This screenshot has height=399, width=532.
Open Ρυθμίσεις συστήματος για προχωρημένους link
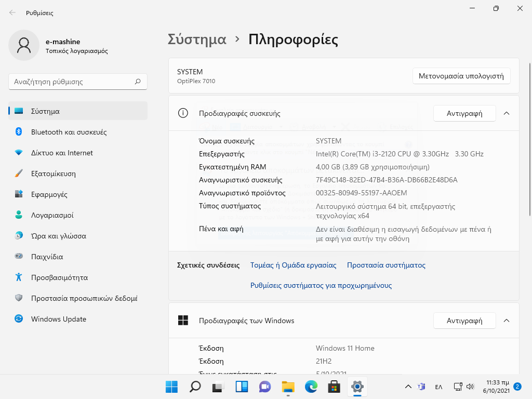pyautogui.click(x=321, y=285)
